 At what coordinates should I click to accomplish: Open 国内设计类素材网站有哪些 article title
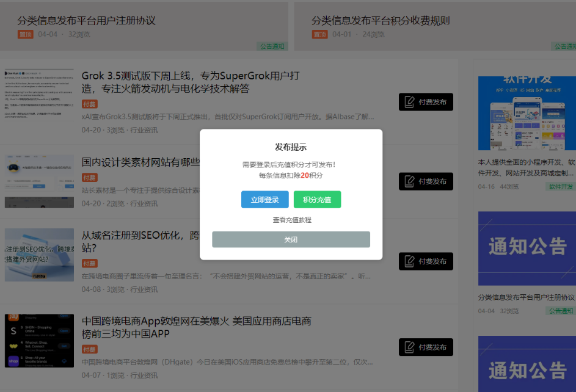point(140,162)
